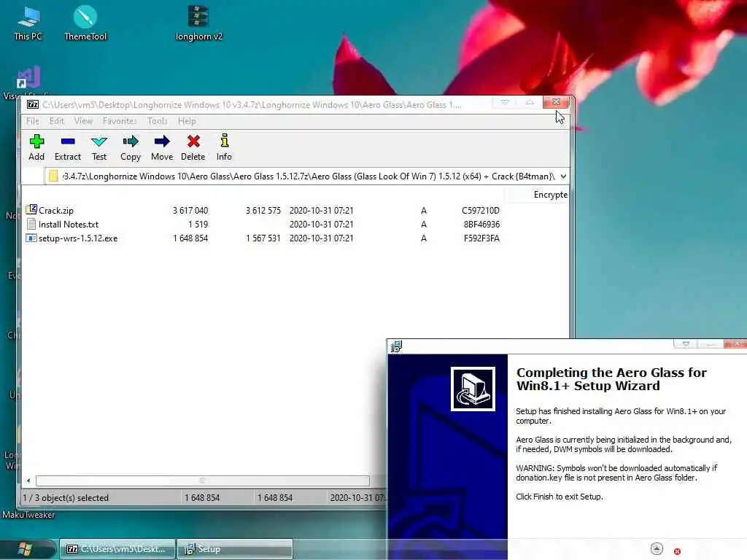
Task: Click red error icon in system tray
Action: coord(677,551)
